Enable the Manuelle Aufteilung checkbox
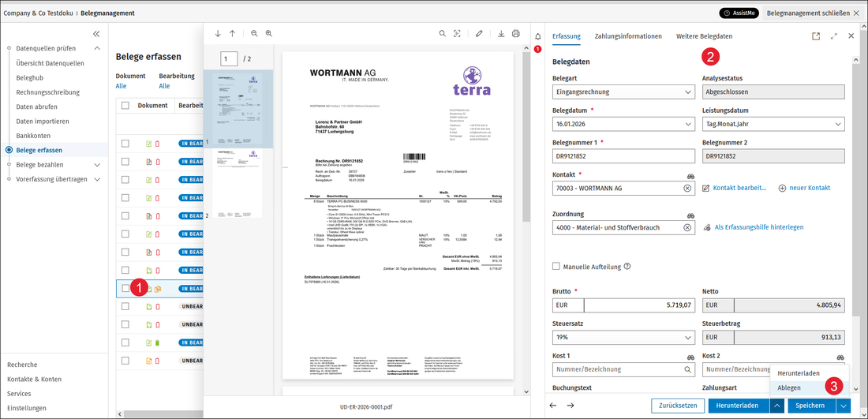Screen dimensions: 868x419 (556, 266)
